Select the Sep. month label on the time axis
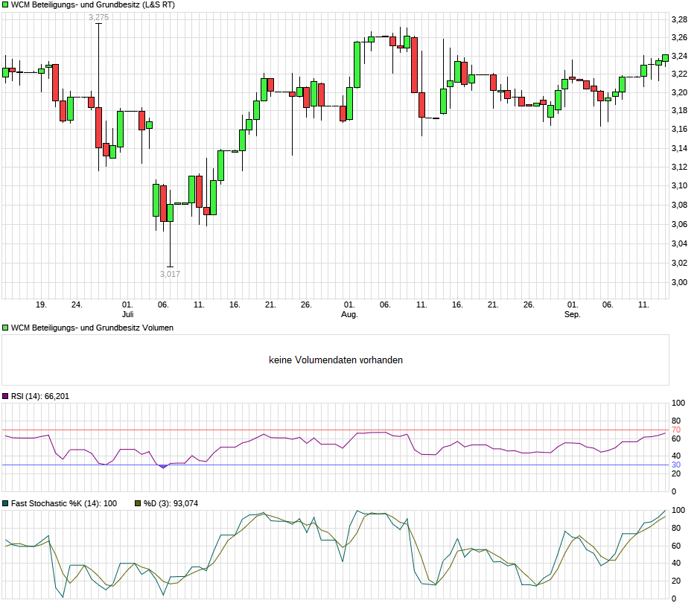This screenshot has height=606, width=700. point(572,314)
